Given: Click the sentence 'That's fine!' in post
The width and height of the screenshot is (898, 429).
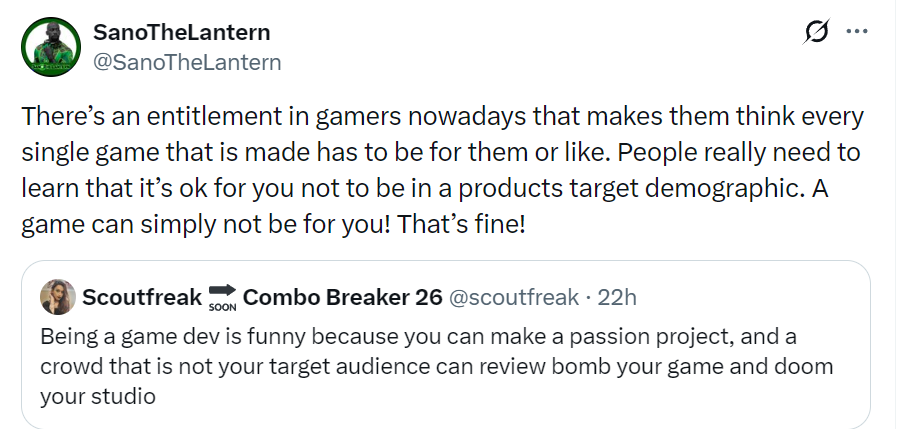Looking at the screenshot, I should 460,225.
